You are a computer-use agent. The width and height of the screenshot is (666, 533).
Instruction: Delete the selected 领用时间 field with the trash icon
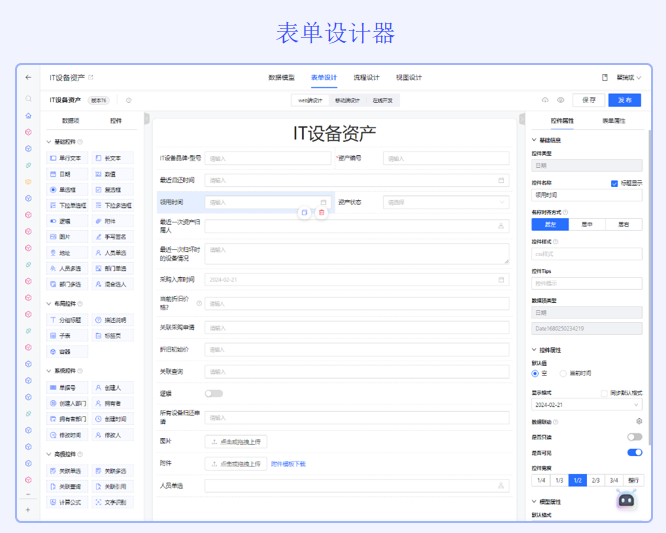coord(321,212)
